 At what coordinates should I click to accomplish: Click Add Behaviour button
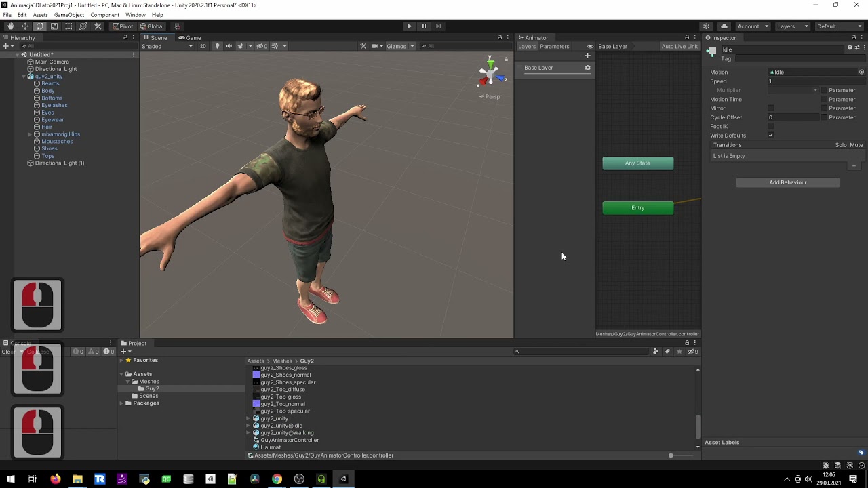pos(788,182)
